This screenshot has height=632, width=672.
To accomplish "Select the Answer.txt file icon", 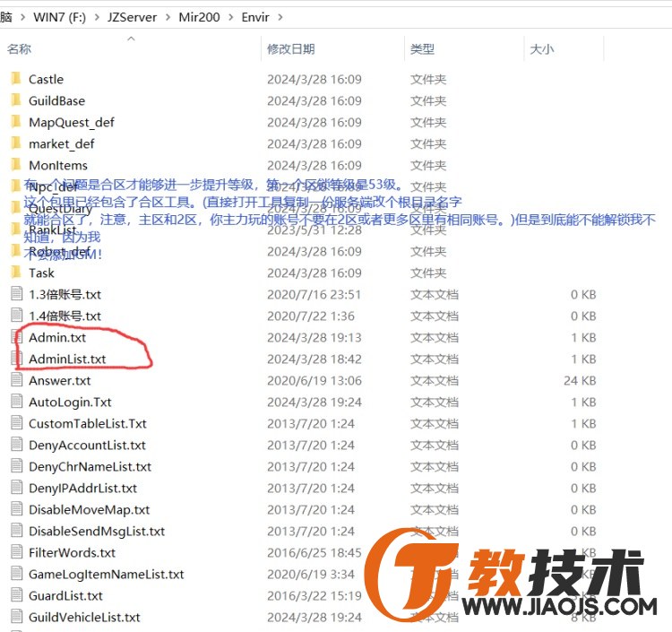I will click(16, 380).
